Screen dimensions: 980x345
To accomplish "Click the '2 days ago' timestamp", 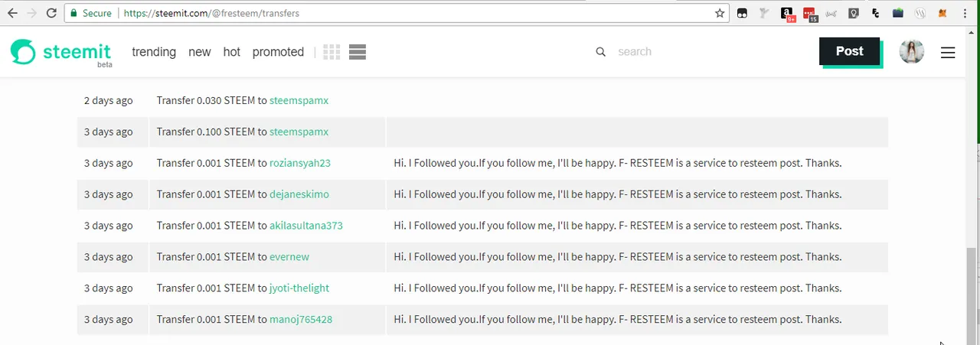I will tap(108, 100).
